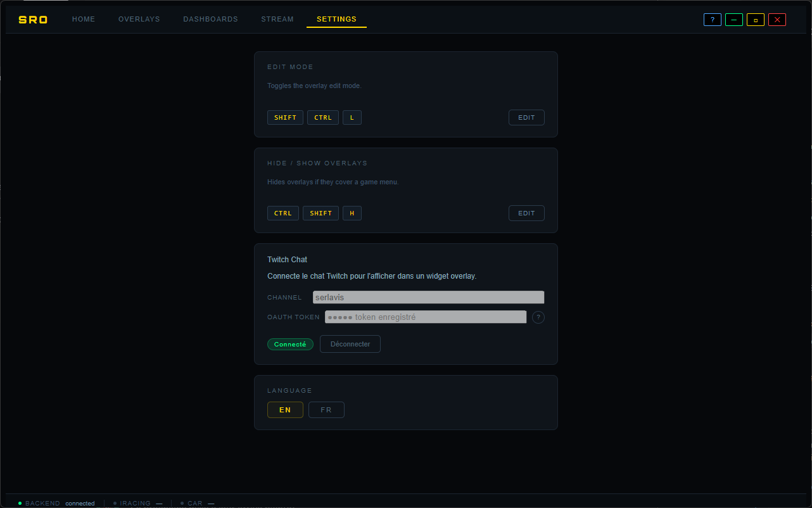The image size is (812, 508).
Task: Click the CTRL key in Edit Mode
Action: tap(323, 118)
